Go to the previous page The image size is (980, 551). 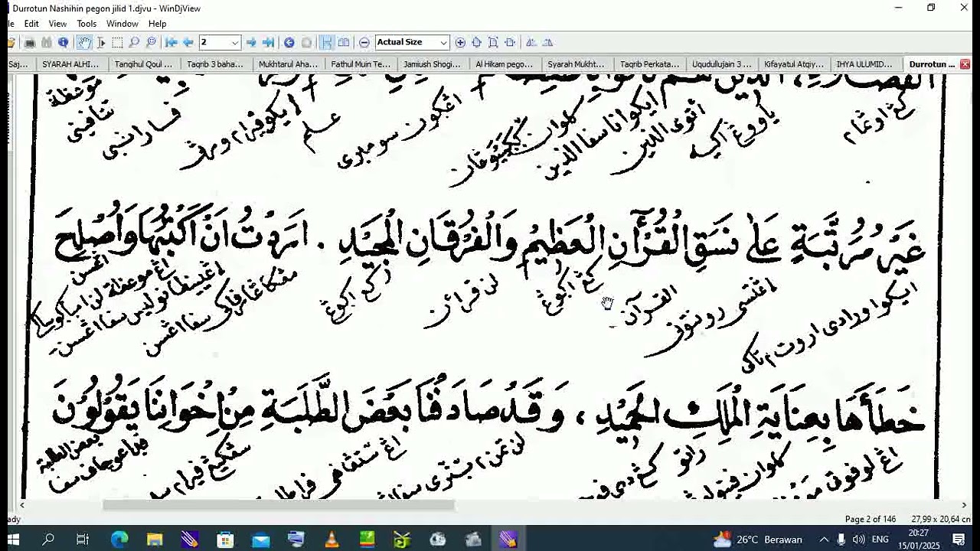click(188, 42)
